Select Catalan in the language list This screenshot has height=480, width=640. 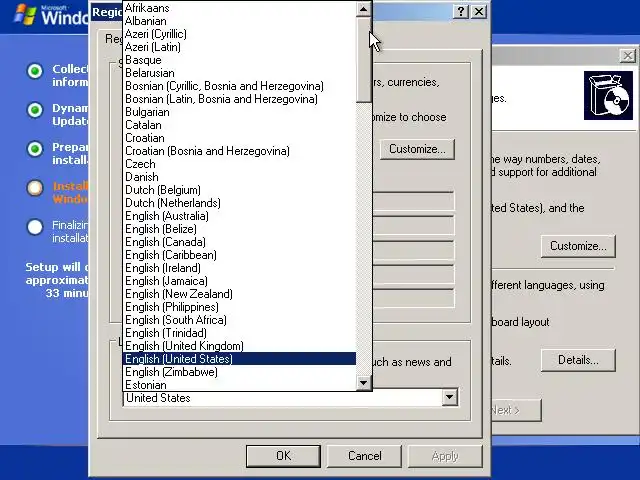[x=239, y=125]
